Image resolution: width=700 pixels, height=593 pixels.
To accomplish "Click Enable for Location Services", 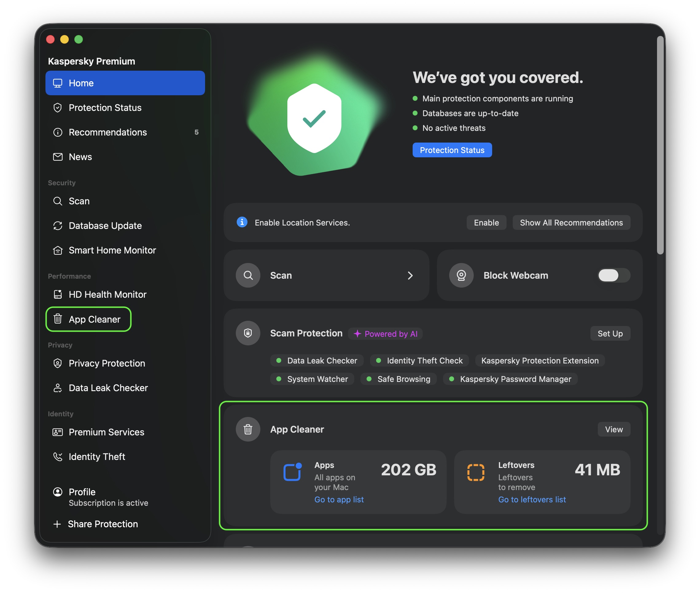I will (x=486, y=222).
